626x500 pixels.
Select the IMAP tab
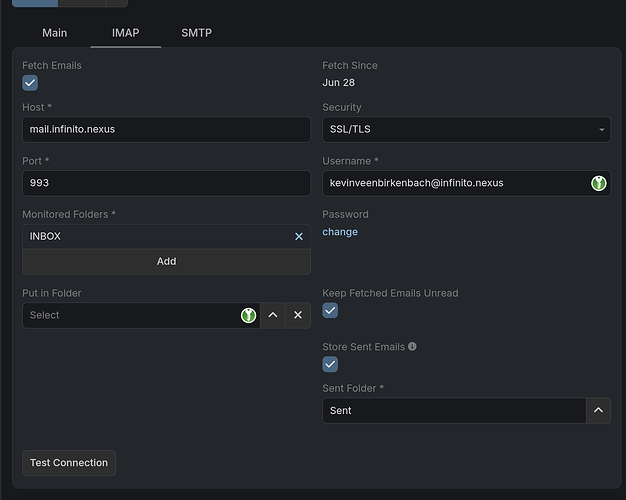pyautogui.click(x=125, y=33)
